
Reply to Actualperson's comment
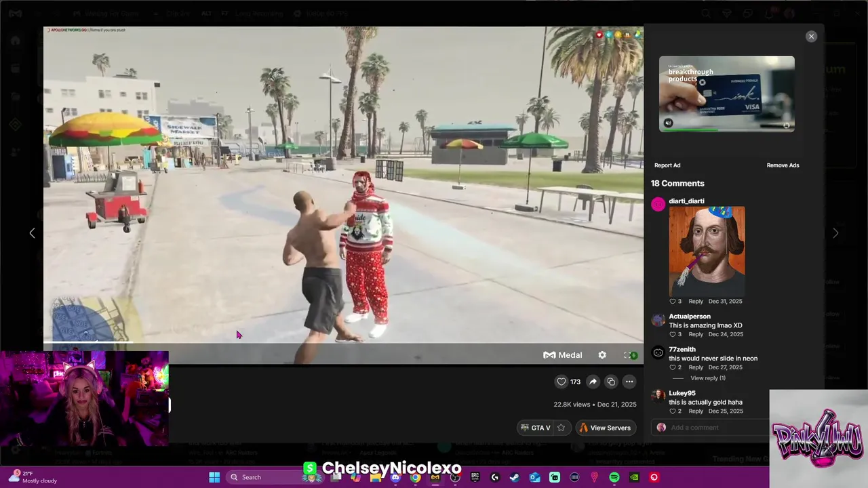click(x=696, y=335)
